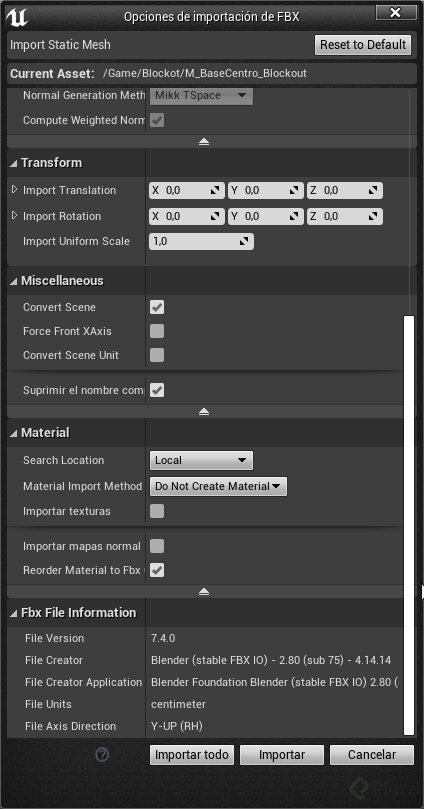Enable Importar texturas checkbox
The height and width of the screenshot is (809, 424).
157,511
